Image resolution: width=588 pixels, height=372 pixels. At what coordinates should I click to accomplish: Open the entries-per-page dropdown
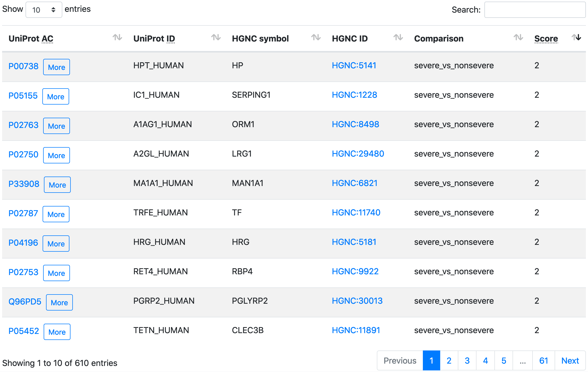click(x=44, y=10)
